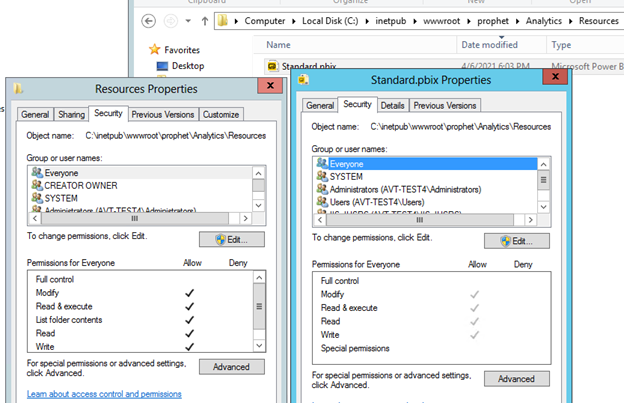
Task: Open Details tab in Standard.pbix Properties
Action: (x=392, y=105)
